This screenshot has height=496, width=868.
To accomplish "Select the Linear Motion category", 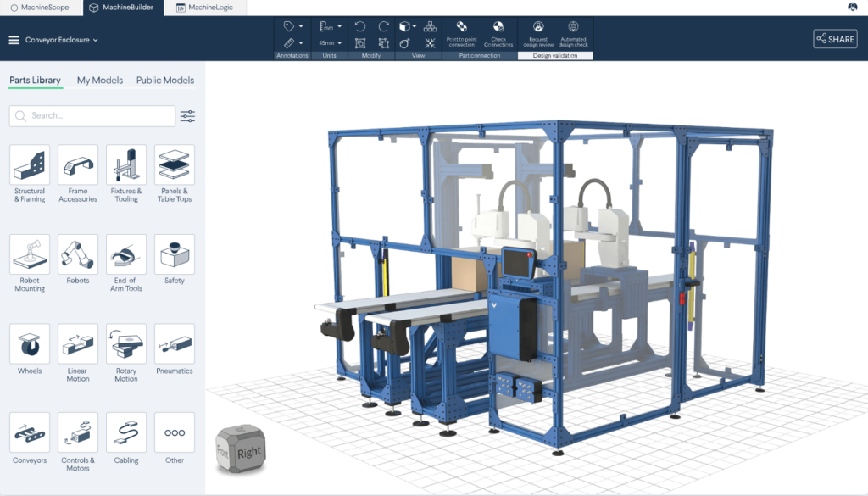I will [78, 344].
